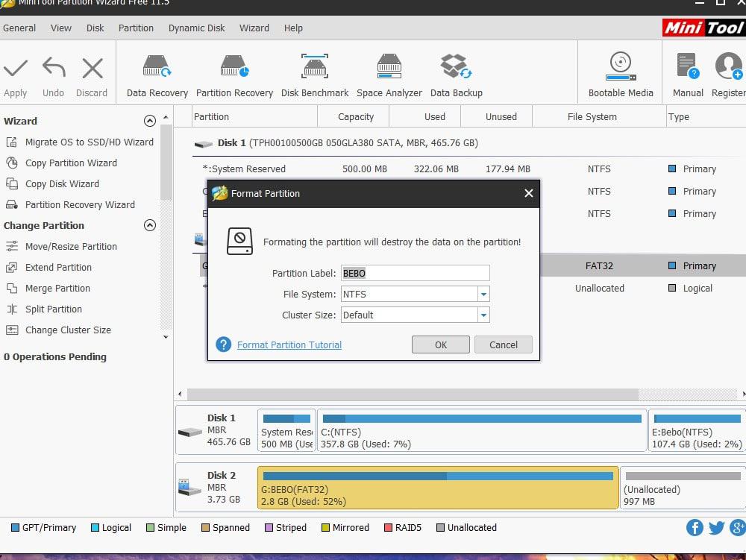Select the Disk 2 unallocated 997 MB block

pyautogui.click(x=683, y=488)
